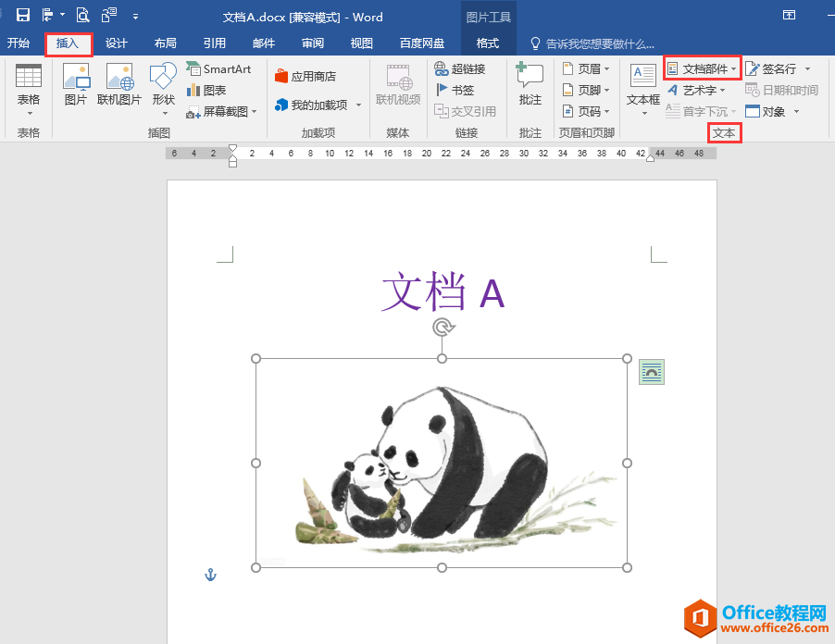
Task: Open the Baidu Netdisk (百度网盘) tab
Action: click(422, 43)
